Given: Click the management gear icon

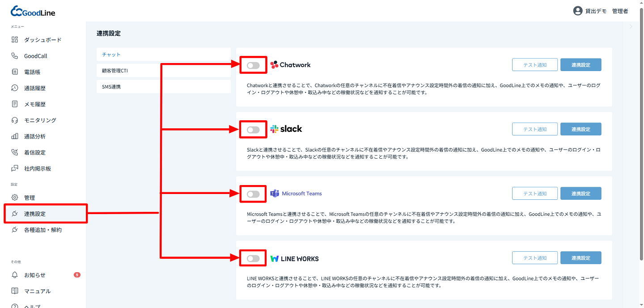Looking at the screenshot, I should click(x=15, y=198).
